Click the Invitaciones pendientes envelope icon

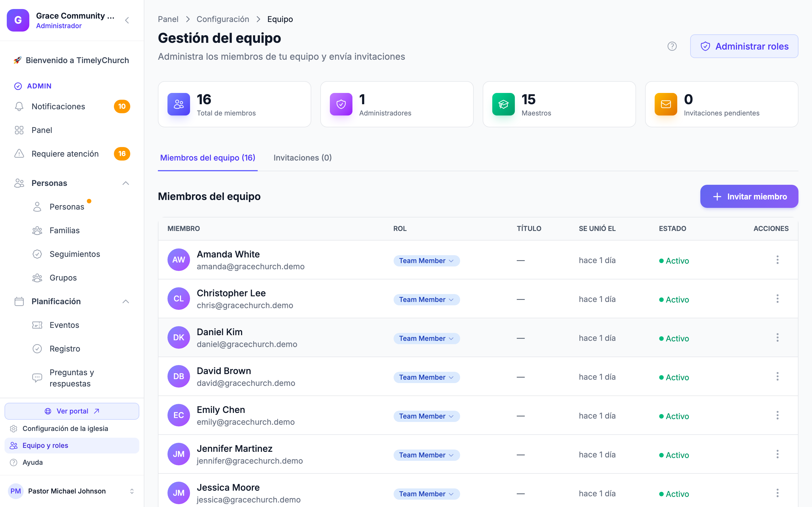pos(666,104)
